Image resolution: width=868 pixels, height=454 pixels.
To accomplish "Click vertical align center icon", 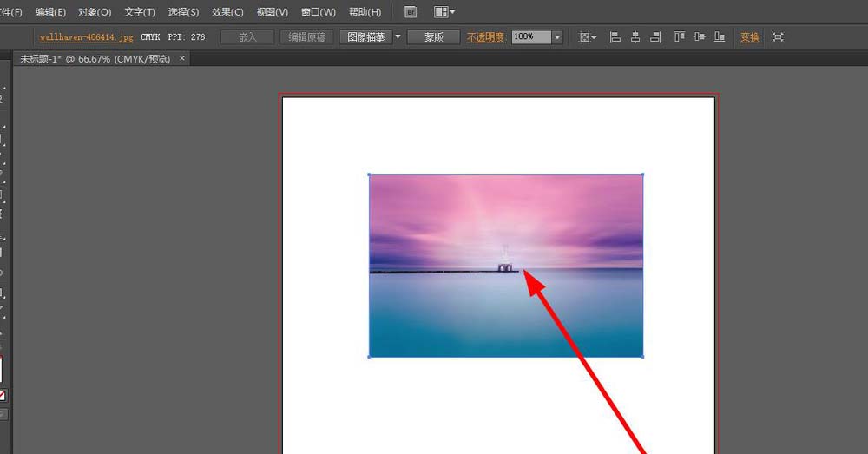I will [x=700, y=37].
